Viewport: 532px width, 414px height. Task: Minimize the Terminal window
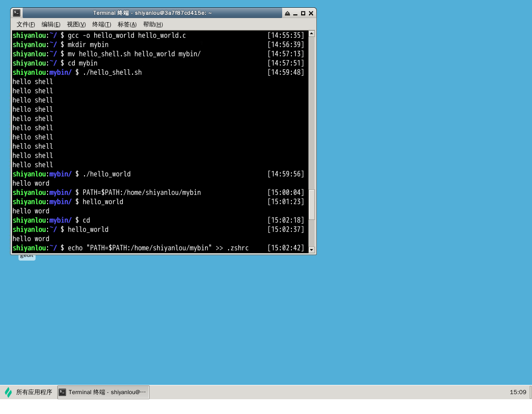[295, 13]
